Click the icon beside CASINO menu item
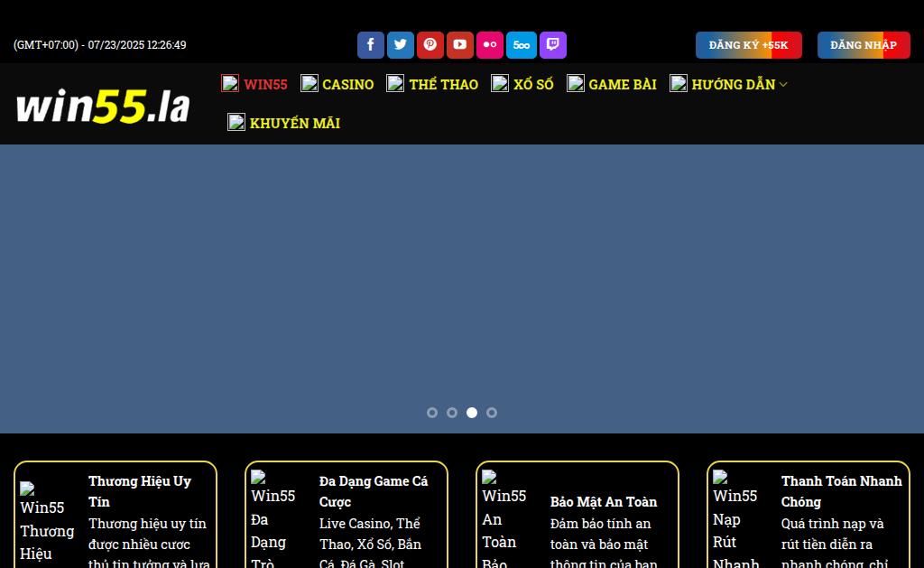 310,83
